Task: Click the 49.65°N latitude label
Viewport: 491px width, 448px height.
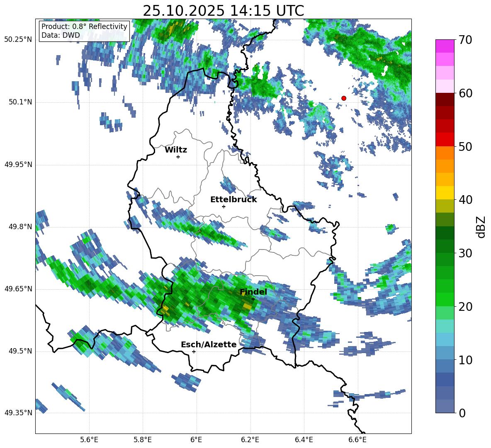Action: [18, 288]
